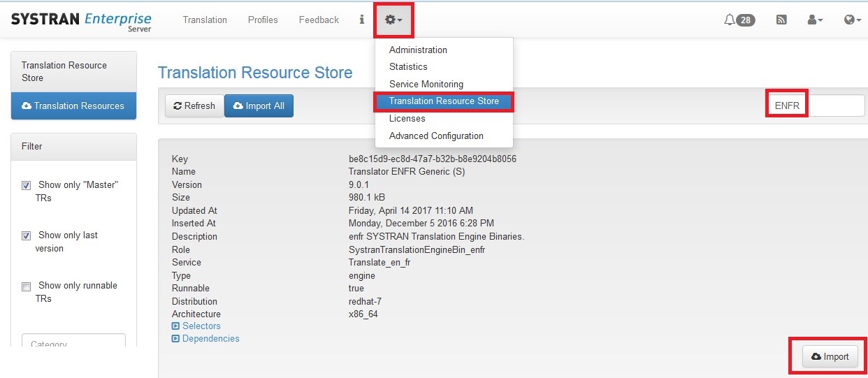The image size is (868, 378).
Task: Click the service value Translate_en_fr
Action: (x=379, y=262)
